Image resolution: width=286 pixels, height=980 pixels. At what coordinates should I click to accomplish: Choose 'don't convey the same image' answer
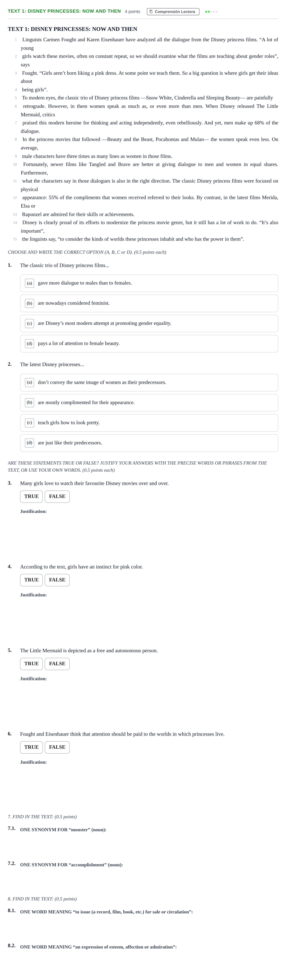(149, 382)
